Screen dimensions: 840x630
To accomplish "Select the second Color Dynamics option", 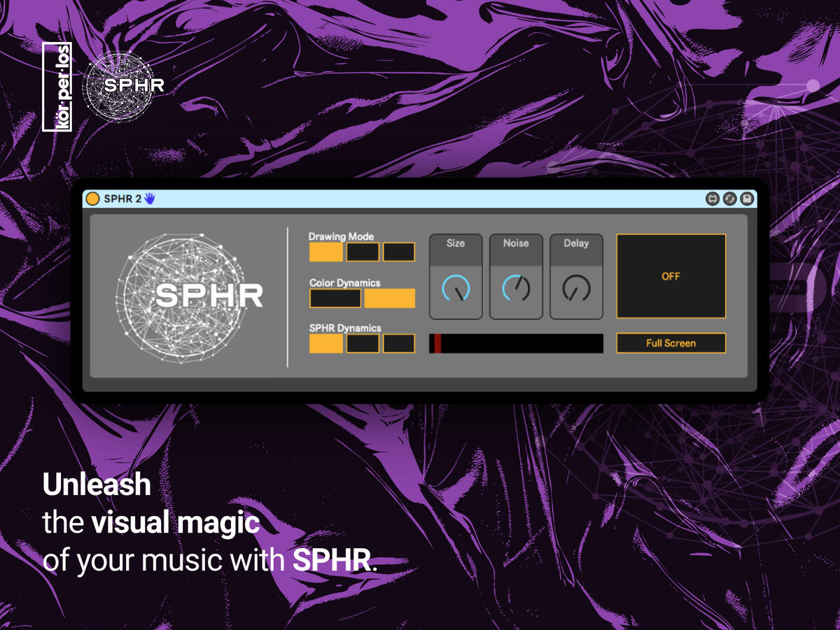I will [390, 298].
